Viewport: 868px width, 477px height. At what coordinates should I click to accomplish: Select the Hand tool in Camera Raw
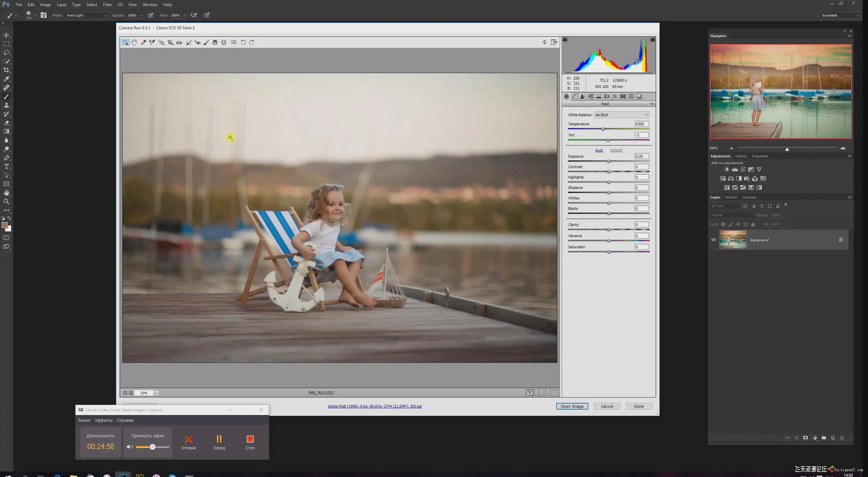[134, 42]
